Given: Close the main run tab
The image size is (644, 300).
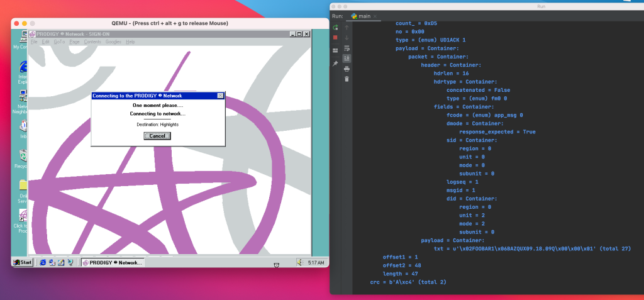Looking at the screenshot, I should click(x=375, y=16).
